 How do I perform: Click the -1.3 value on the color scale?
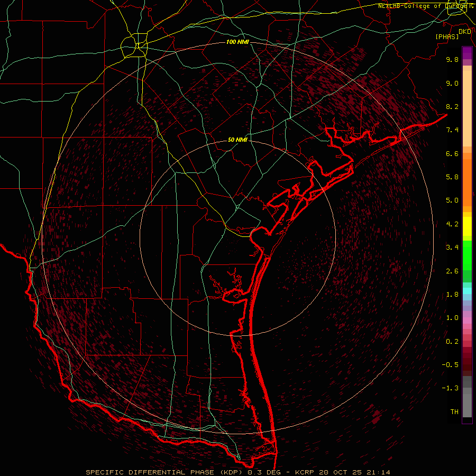(x=450, y=388)
